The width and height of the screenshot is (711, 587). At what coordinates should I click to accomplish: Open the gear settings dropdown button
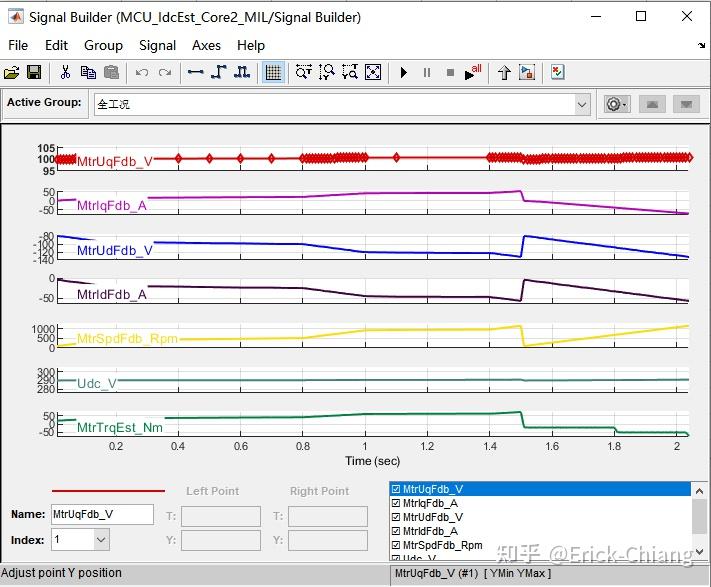point(617,105)
